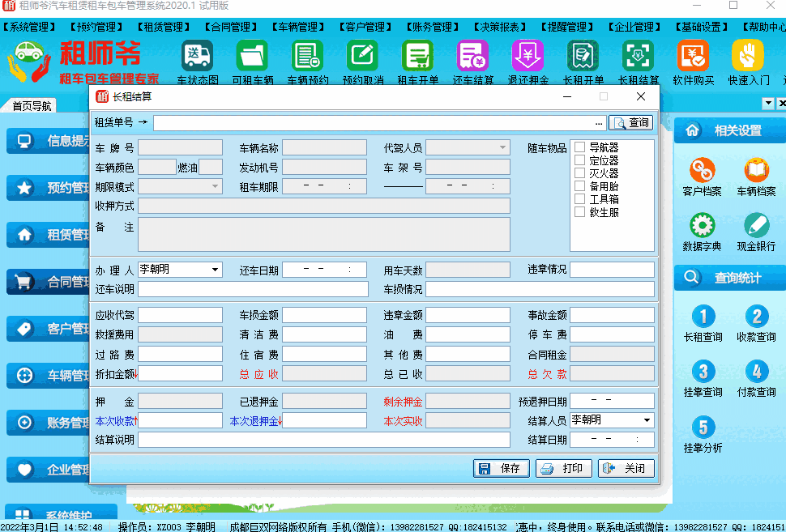Open the 办理人 dropdown showing 李朝明
The image size is (786, 532).
tap(216, 269)
